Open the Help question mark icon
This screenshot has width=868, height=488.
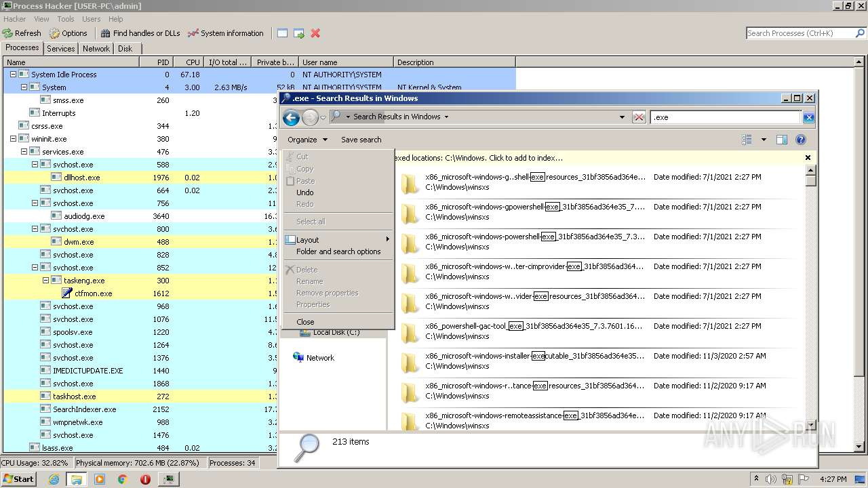pyautogui.click(x=800, y=140)
